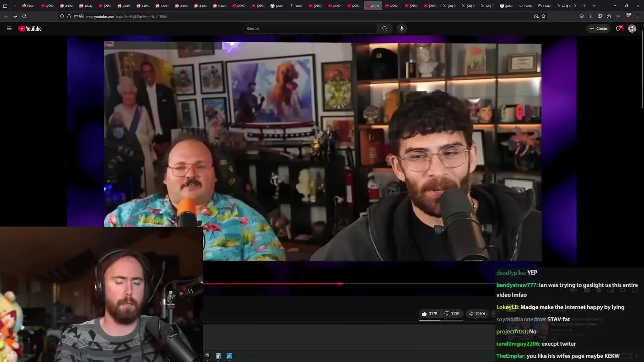Viewport: 644px width, 362px height.
Task: Switch to the "Lords" tab
Action: (162, 6)
